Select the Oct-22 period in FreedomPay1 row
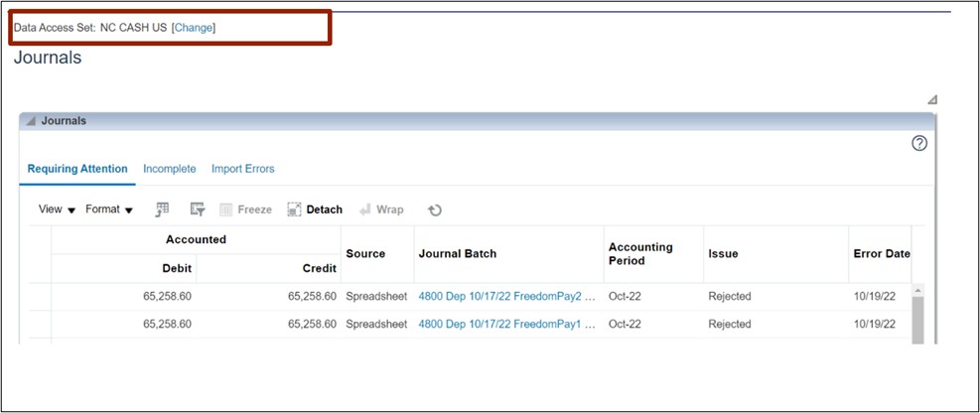This screenshot has width=980, height=413. pos(627,324)
